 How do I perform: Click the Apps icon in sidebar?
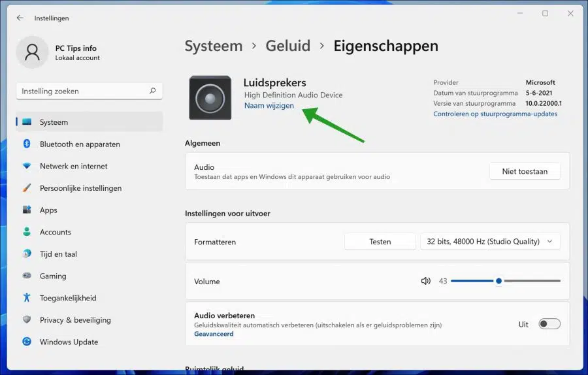point(27,210)
